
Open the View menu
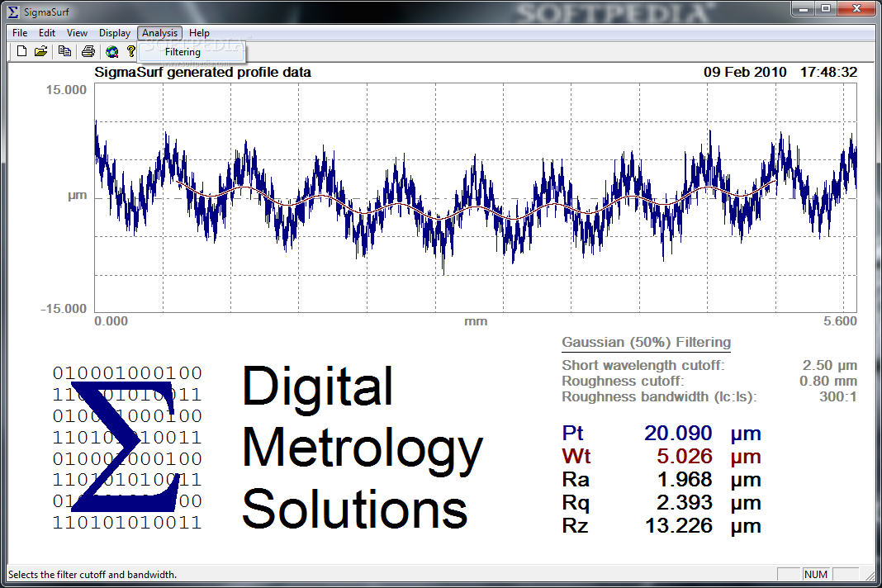point(77,33)
